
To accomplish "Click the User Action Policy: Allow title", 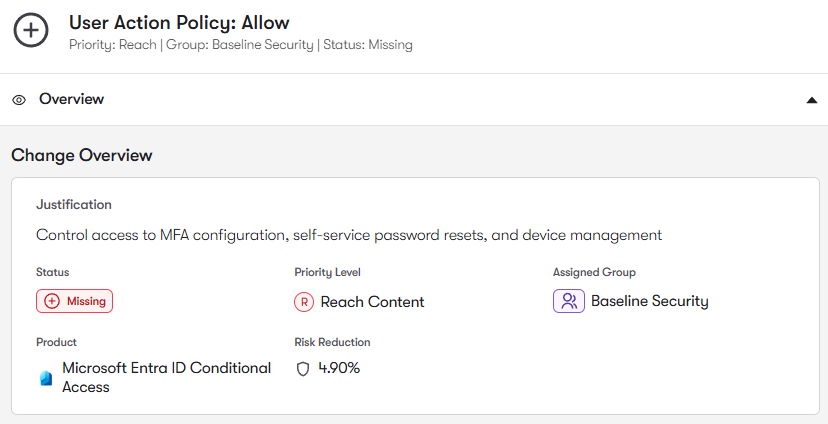I will [179, 22].
